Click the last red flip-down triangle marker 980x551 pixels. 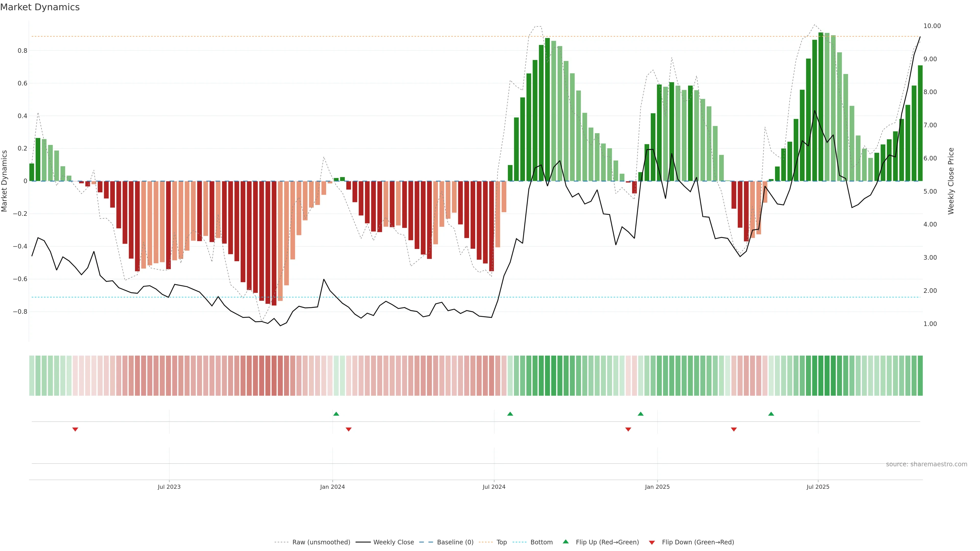[x=734, y=429]
